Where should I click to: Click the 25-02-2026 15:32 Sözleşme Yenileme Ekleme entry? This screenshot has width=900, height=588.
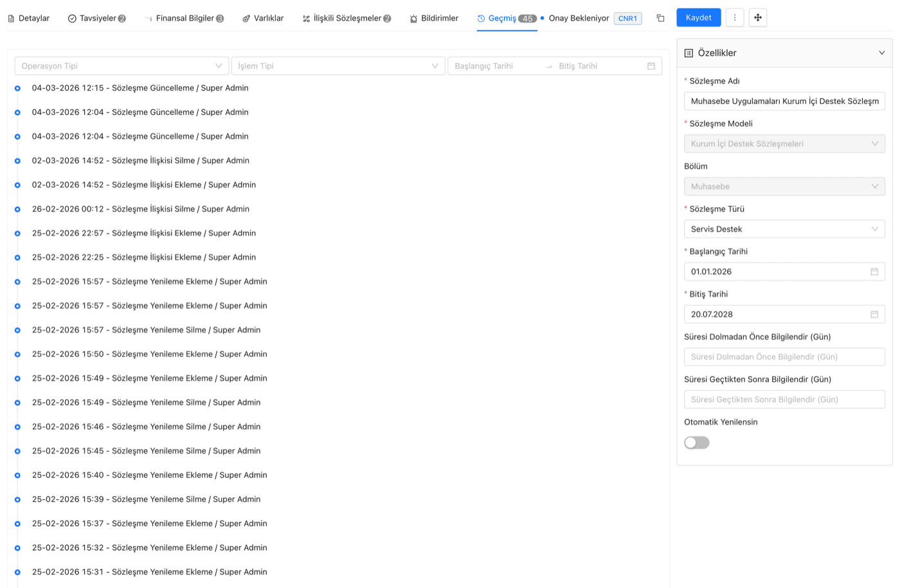click(x=150, y=548)
